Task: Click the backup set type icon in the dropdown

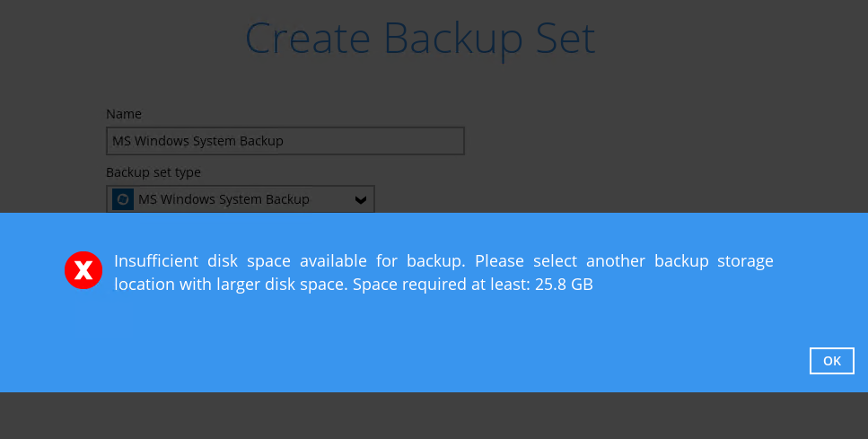Action: (123, 199)
